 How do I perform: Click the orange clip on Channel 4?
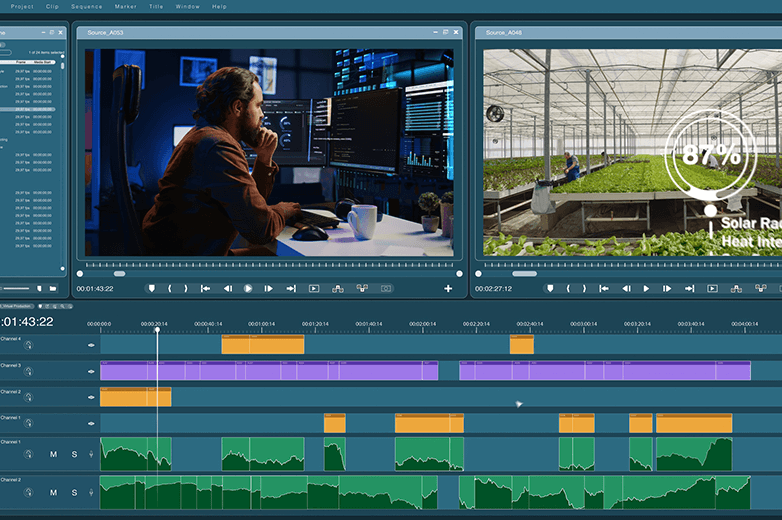click(x=262, y=345)
